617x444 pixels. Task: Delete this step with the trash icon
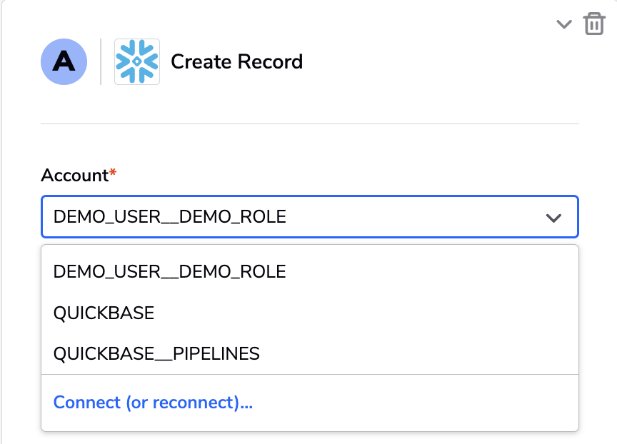tap(594, 24)
